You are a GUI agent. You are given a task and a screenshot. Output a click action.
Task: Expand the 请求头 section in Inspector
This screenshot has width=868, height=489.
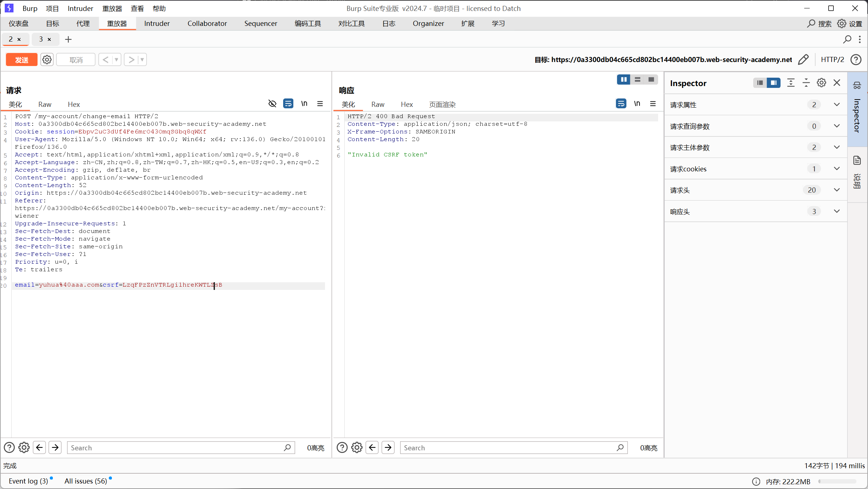tap(837, 190)
